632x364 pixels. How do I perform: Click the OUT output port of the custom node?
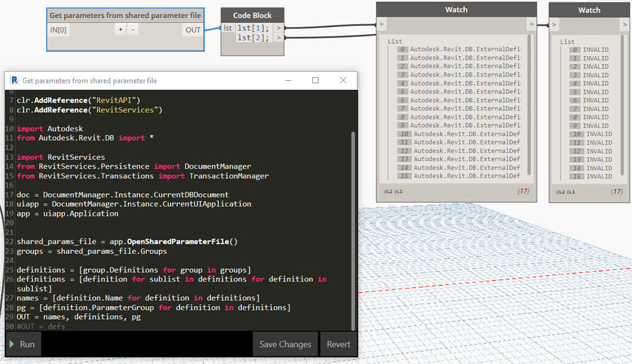point(193,29)
